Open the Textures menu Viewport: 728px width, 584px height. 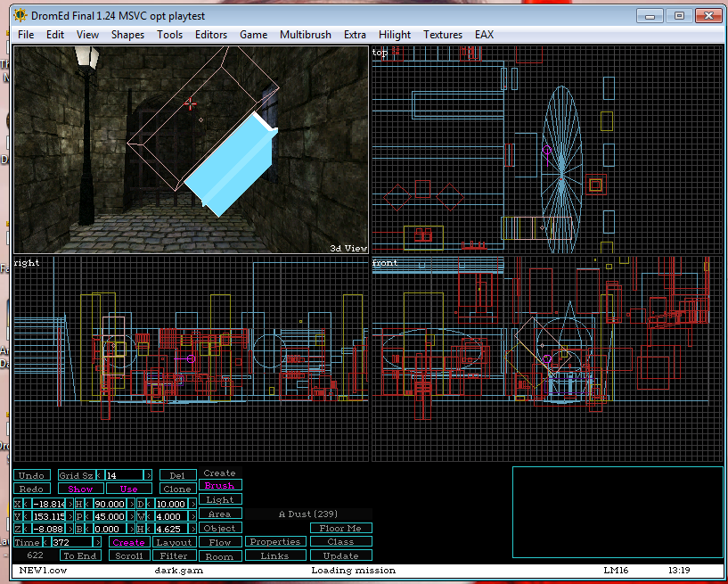(442, 35)
